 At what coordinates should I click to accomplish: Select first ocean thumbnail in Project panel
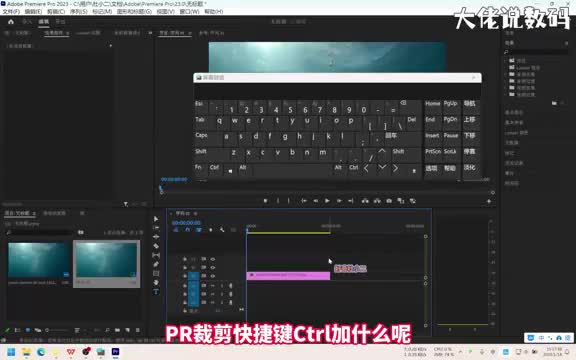click(39, 260)
